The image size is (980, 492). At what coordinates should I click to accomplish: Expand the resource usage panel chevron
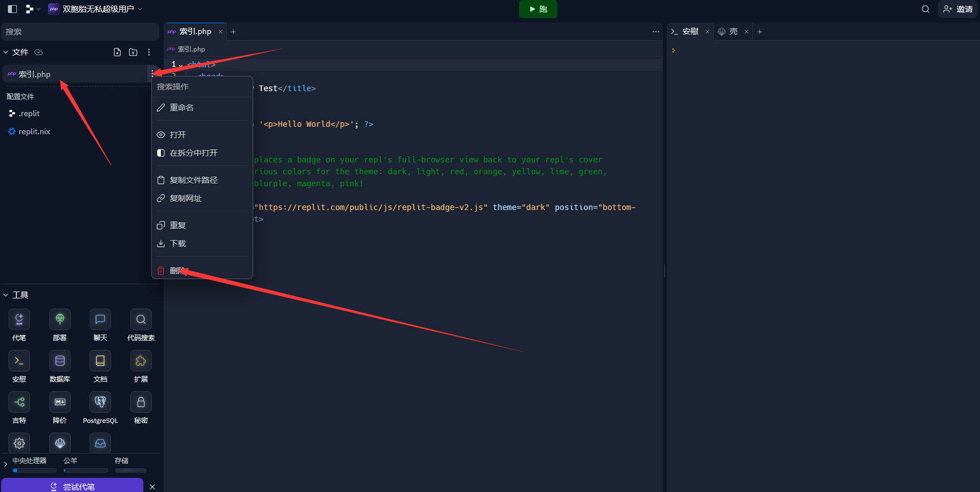[6, 465]
